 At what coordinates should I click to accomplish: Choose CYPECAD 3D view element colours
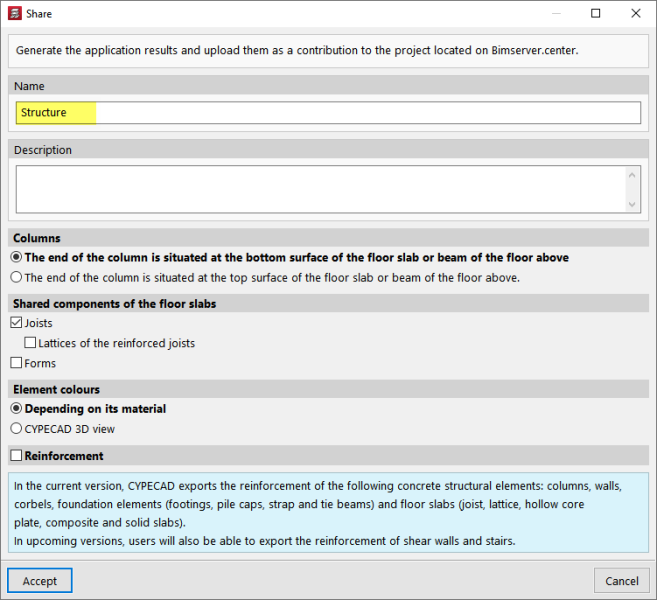(16, 429)
